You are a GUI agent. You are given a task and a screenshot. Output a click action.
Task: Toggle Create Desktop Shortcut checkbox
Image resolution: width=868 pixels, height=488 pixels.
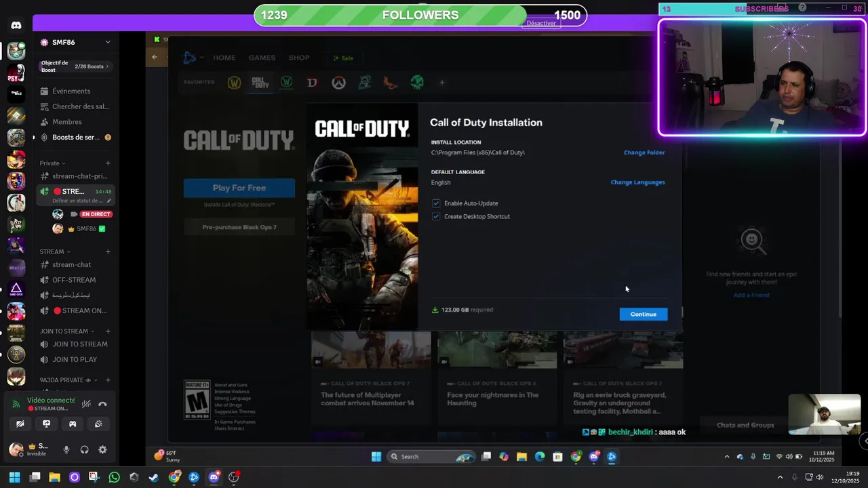(x=436, y=216)
